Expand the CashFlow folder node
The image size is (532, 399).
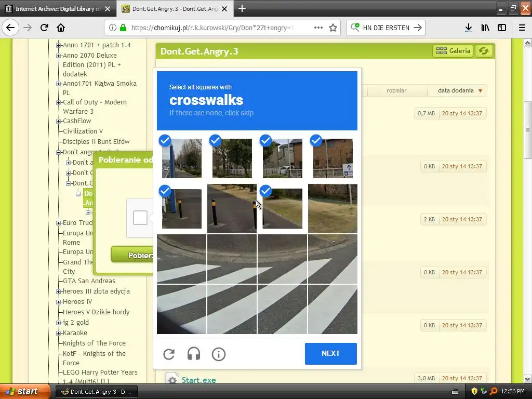[58, 121]
